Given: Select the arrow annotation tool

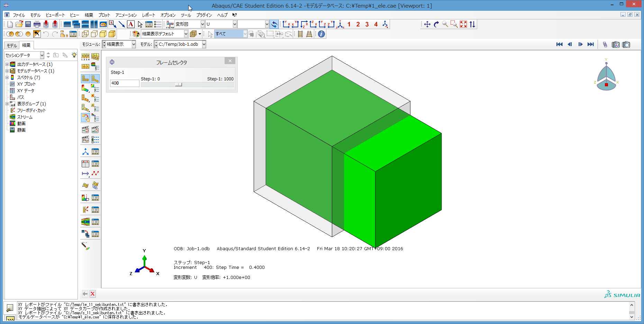Looking at the screenshot, I should (122, 24).
